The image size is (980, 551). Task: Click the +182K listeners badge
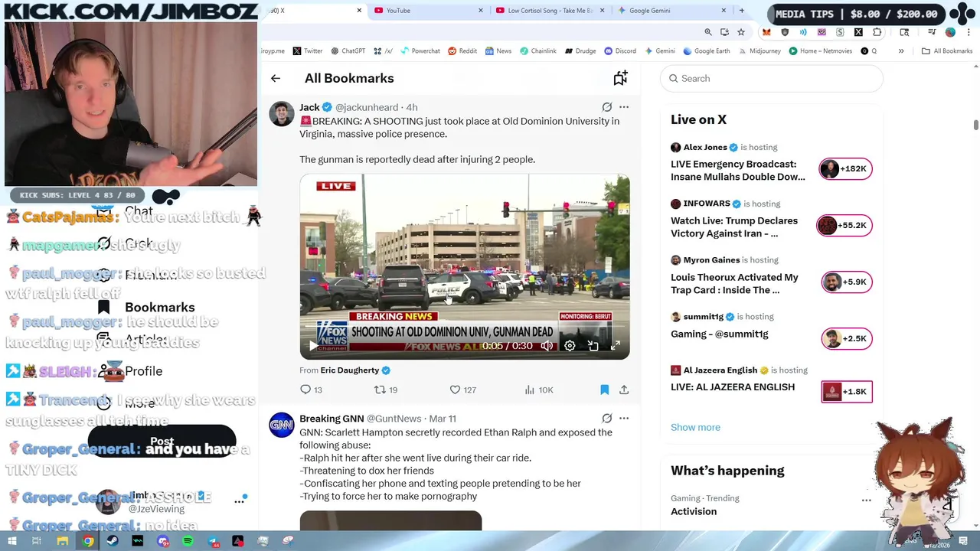click(845, 168)
